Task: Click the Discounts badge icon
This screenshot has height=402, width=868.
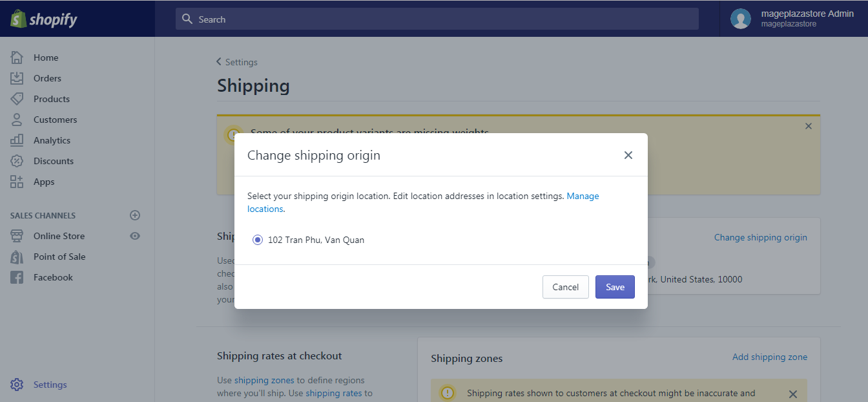Action: pyautogui.click(x=17, y=161)
